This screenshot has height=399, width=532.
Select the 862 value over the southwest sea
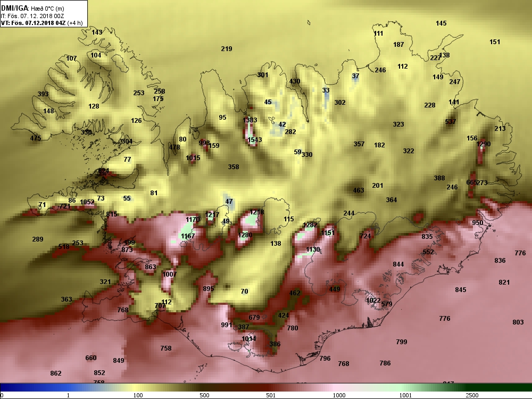[56, 373]
